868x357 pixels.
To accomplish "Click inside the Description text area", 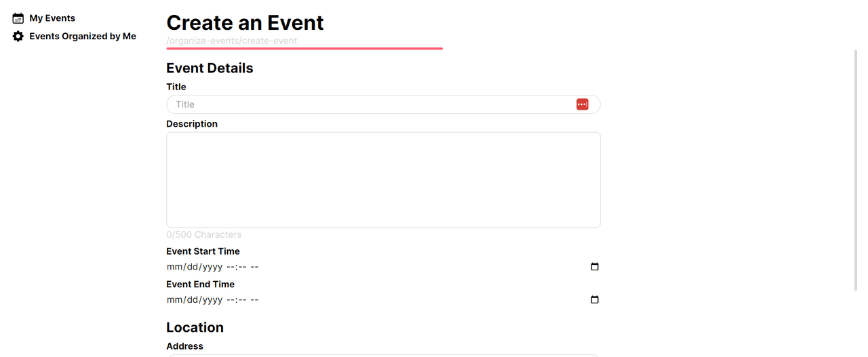I will coord(383,180).
